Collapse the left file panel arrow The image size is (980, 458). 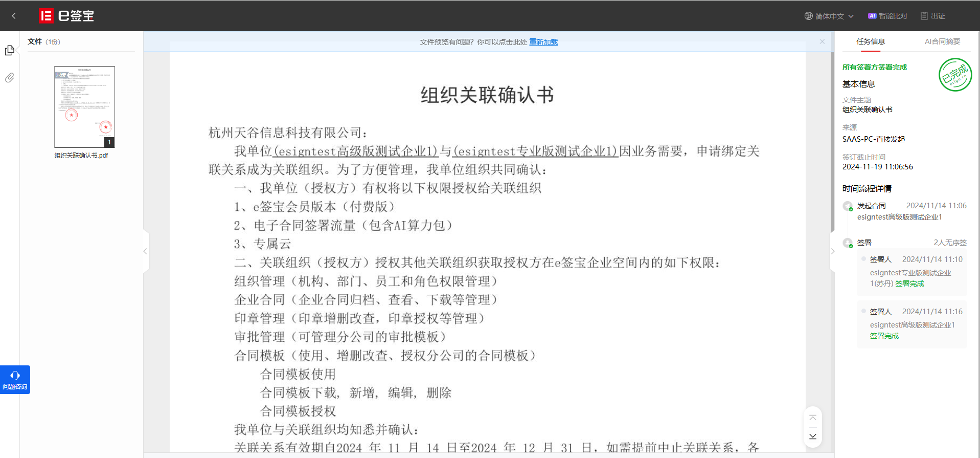pyautogui.click(x=146, y=251)
